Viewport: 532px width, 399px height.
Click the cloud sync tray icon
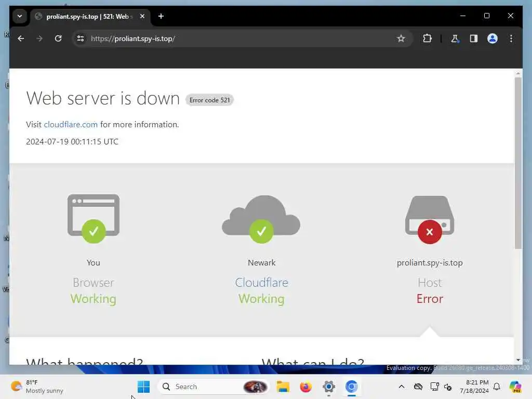click(x=418, y=387)
